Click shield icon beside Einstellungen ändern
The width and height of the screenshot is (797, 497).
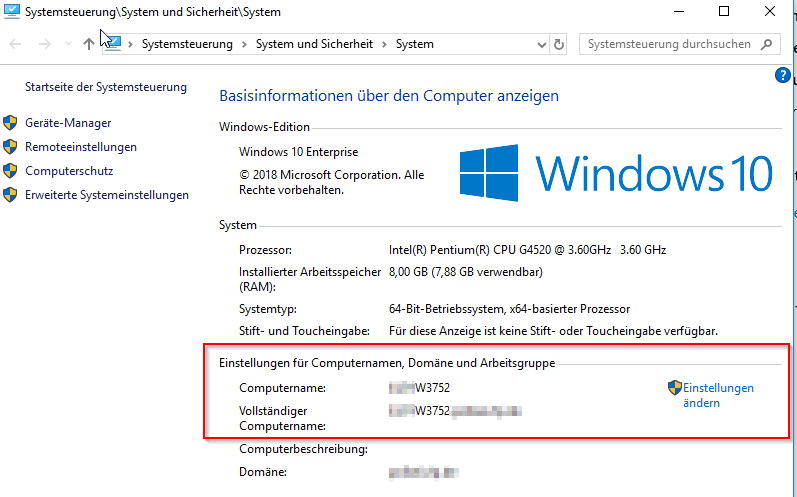point(674,388)
